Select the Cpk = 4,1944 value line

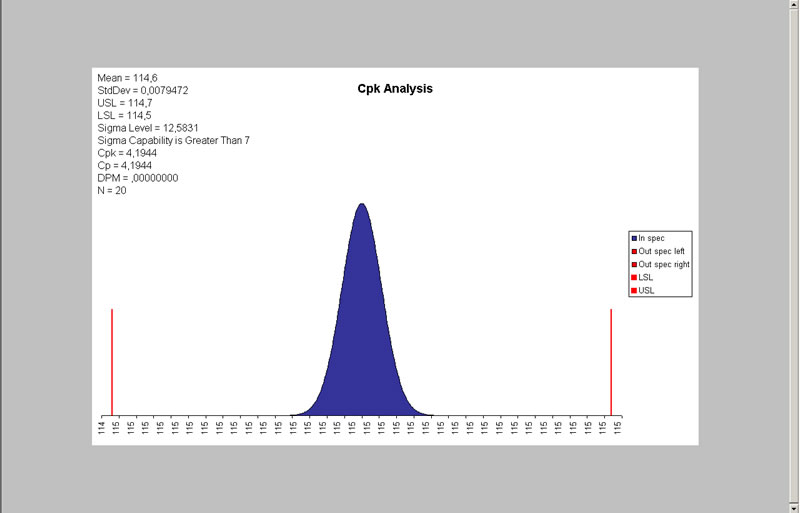(127, 153)
